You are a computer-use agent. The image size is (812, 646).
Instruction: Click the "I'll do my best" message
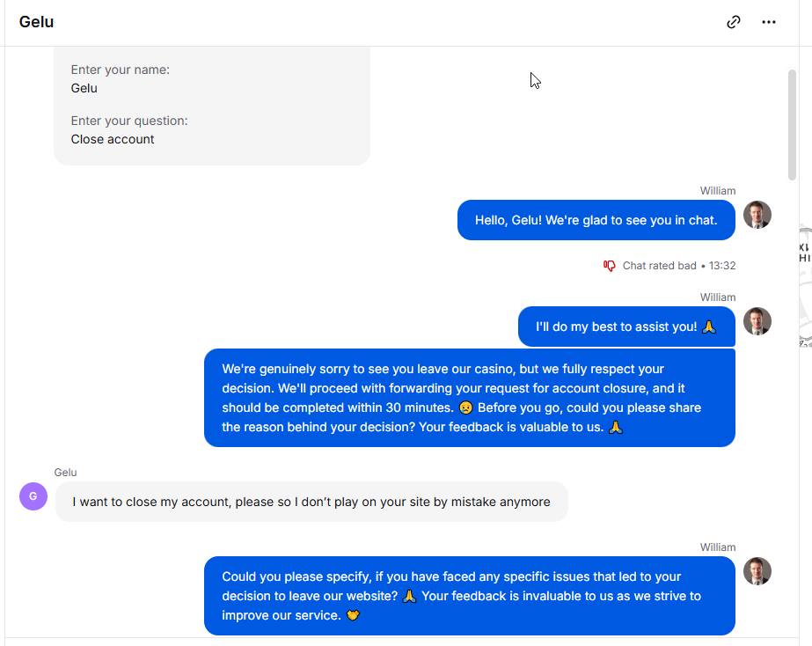tap(626, 327)
